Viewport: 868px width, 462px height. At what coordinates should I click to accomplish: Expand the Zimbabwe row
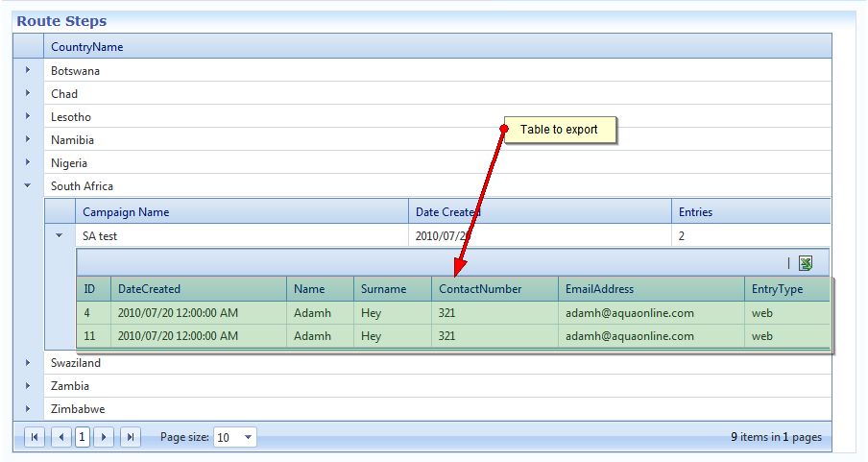(x=28, y=409)
